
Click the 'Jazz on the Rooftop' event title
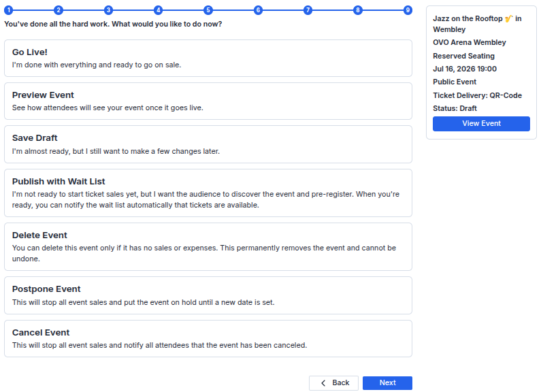(x=477, y=24)
